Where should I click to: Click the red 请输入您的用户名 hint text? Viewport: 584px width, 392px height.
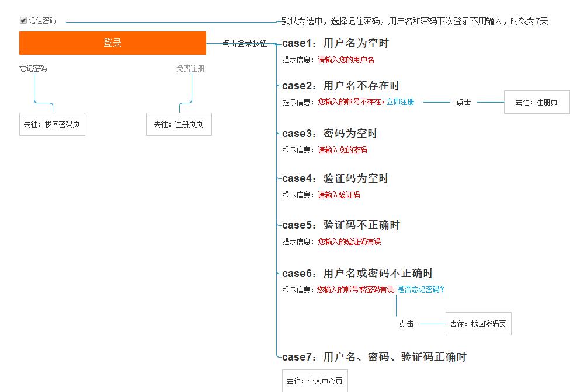pyautogui.click(x=346, y=60)
